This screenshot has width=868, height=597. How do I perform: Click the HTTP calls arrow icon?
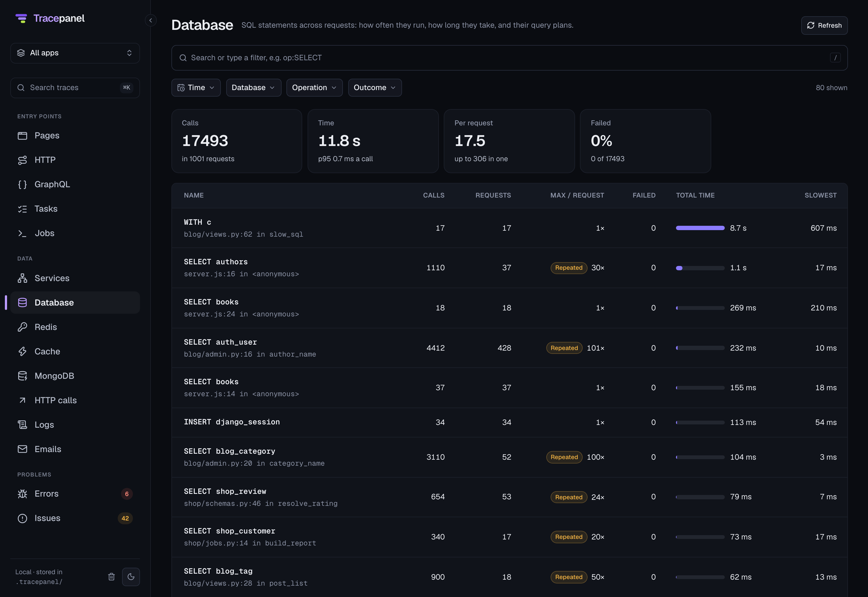(23, 400)
